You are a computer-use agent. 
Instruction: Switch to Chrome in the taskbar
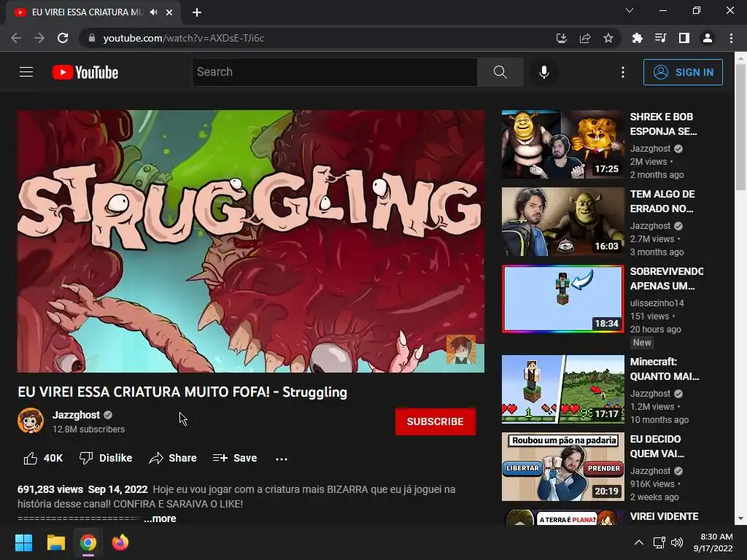(88, 542)
